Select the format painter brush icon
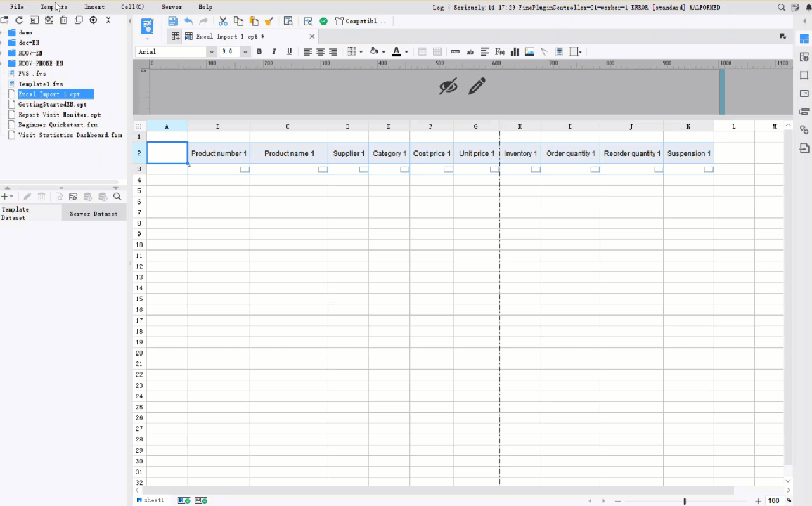 269,21
